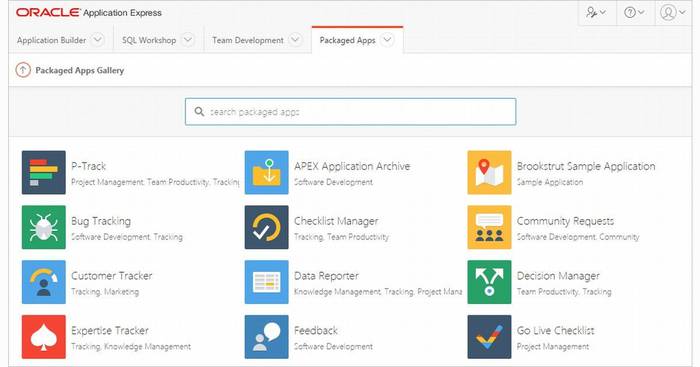The height and width of the screenshot is (367, 700).
Task: Click "Tracking, Knowledge Management" under Expertise Tracker
Action: pos(131,346)
